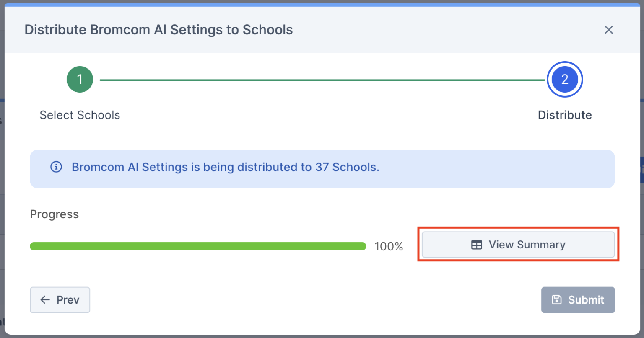
Task: Click the Progress label
Action: (54, 214)
